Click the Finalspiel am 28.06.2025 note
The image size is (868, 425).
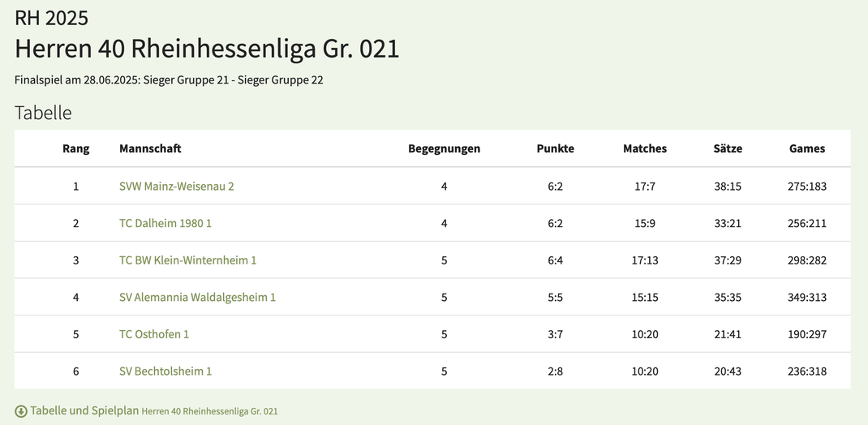(x=169, y=80)
